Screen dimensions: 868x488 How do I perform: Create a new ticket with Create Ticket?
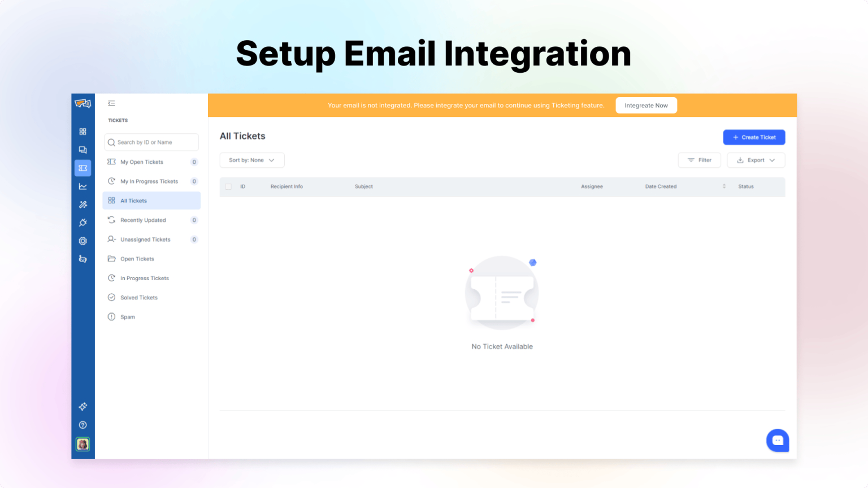[754, 137]
